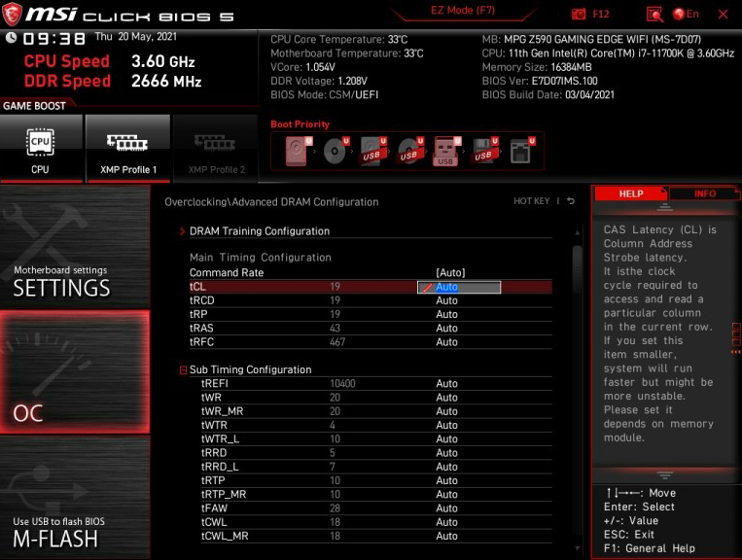Select the tWTR Auto value
Image resolution: width=742 pixels, height=560 pixels.
pyautogui.click(x=446, y=425)
